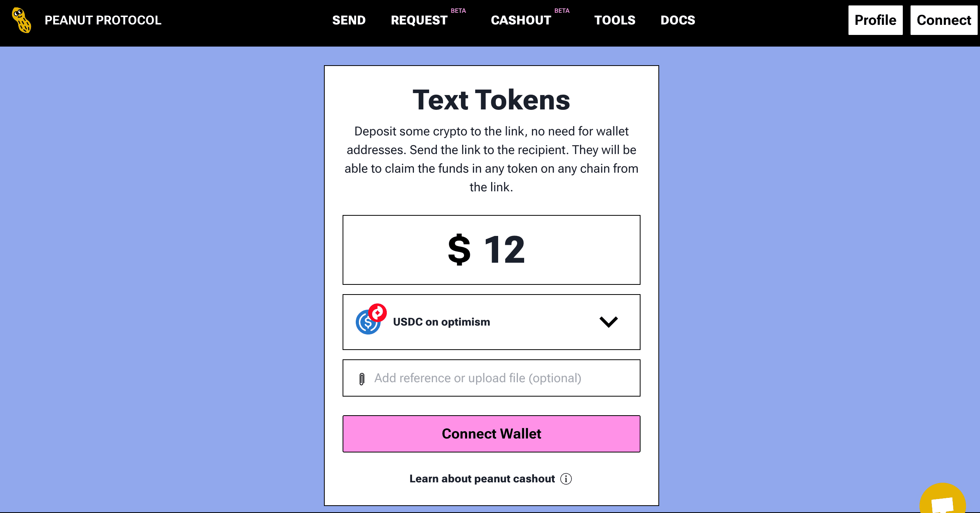Open the USDC on optimism selector
980x513 pixels.
coord(442,322)
